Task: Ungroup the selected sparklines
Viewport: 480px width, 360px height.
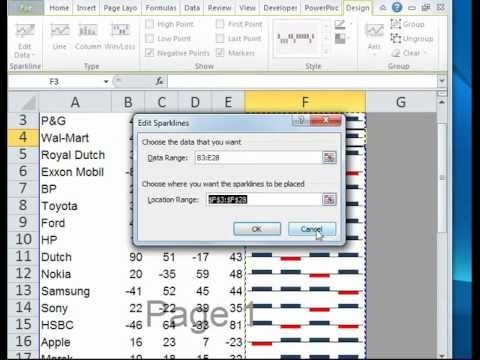Action: (412, 39)
